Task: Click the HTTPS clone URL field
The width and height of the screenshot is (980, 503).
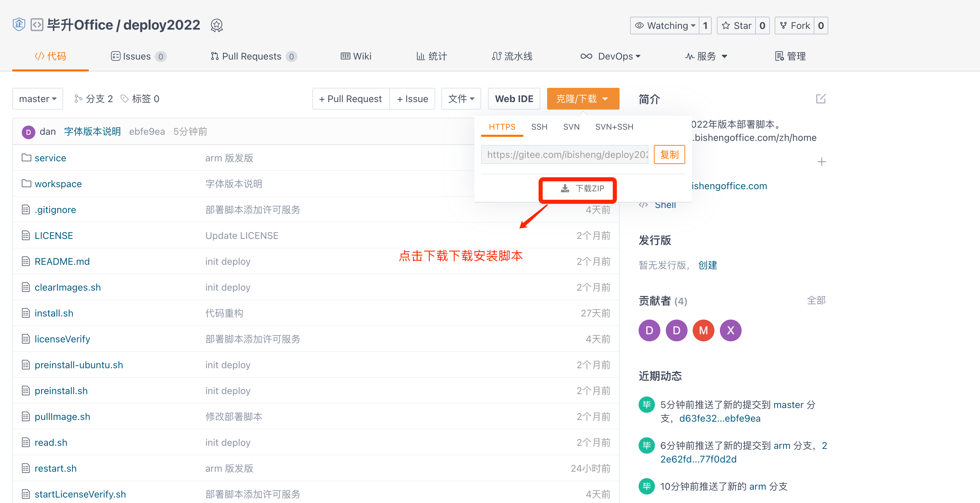Action: click(x=564, y=155)
